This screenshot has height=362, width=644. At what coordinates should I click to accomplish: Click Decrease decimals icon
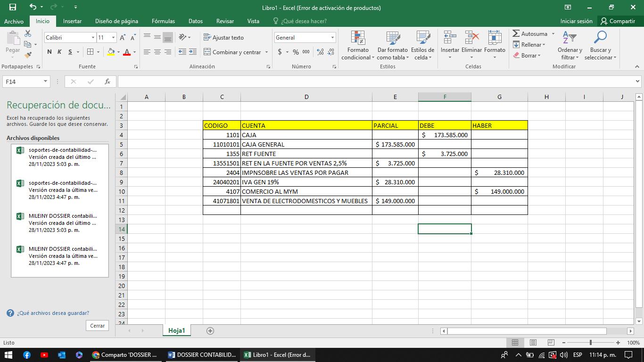click(x=330, y=52)
